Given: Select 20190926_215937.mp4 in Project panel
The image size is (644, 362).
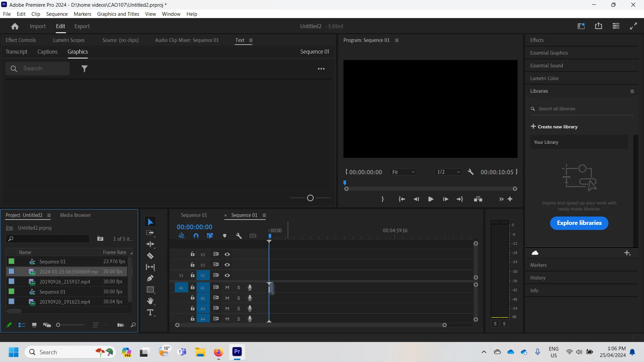Looking at the screenshot, I should click(65, 282).
